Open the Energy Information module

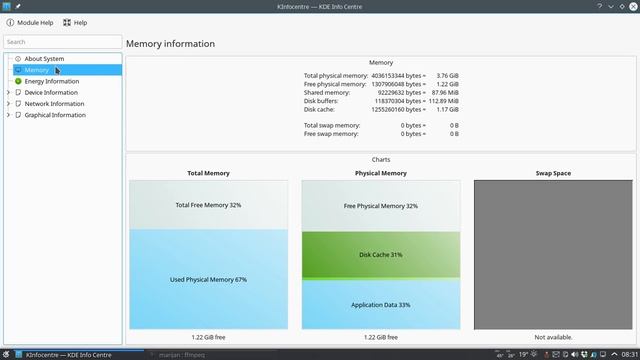(x=51, y=81)
